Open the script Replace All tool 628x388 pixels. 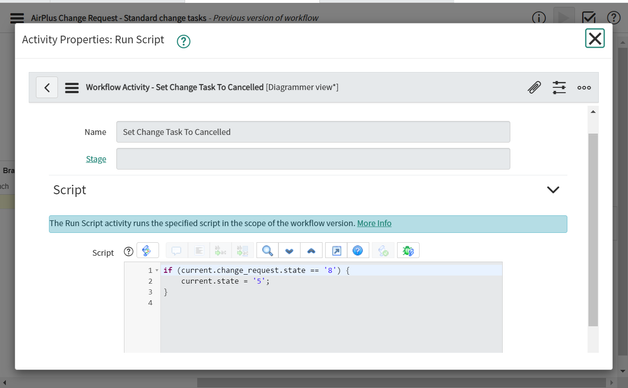pyautogui.click(x=242, y=251)
